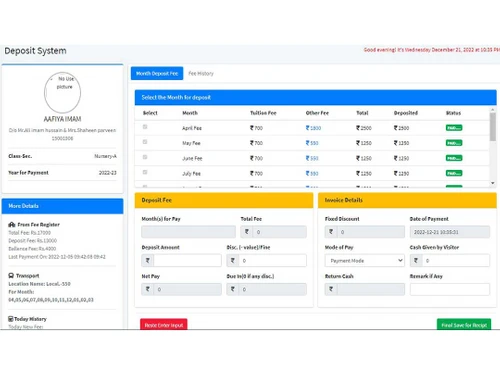Viewport: 500px width, 375px height.
Task: Open May Fee other fee amount link
Action: point(312,143)
